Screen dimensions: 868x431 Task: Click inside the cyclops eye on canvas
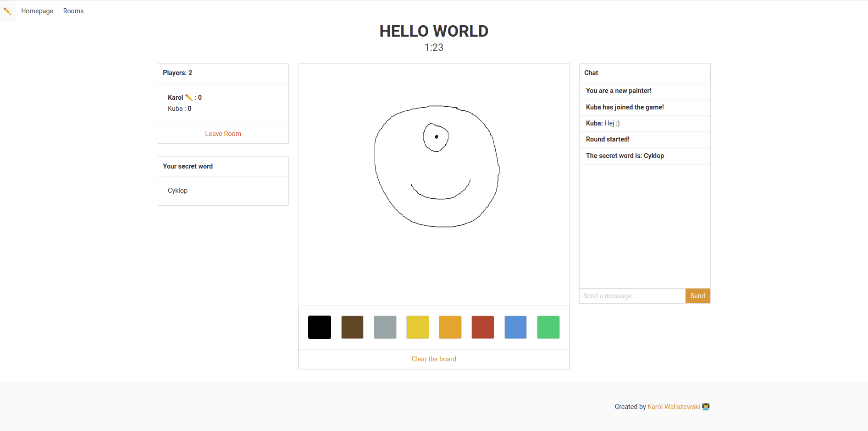[436, 137]
